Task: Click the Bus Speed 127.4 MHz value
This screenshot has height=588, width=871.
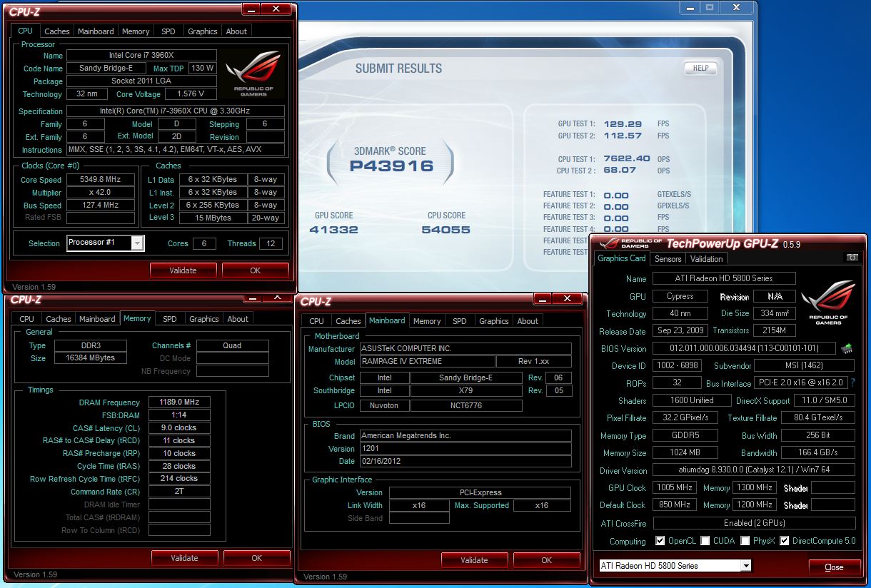Action: pyautogui.click(x=100, y=205)
